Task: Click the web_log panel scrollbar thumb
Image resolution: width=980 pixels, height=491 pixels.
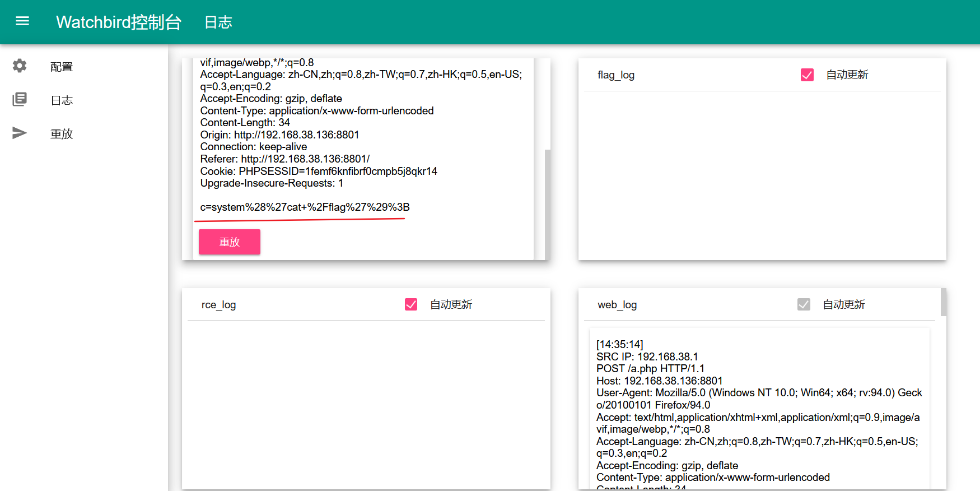Action: click(944, 302)
